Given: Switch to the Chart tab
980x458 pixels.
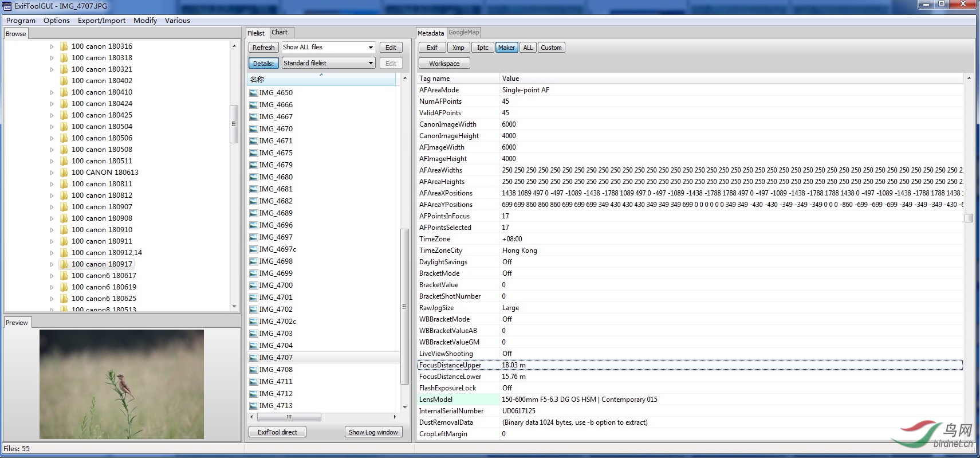Looking at the screenshot, I should point(280,33).
